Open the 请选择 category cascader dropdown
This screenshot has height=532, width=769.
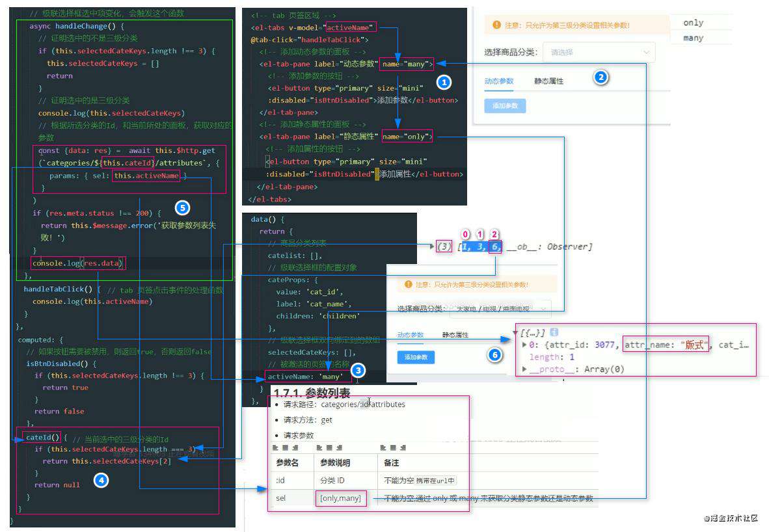(x=599, y=52)
